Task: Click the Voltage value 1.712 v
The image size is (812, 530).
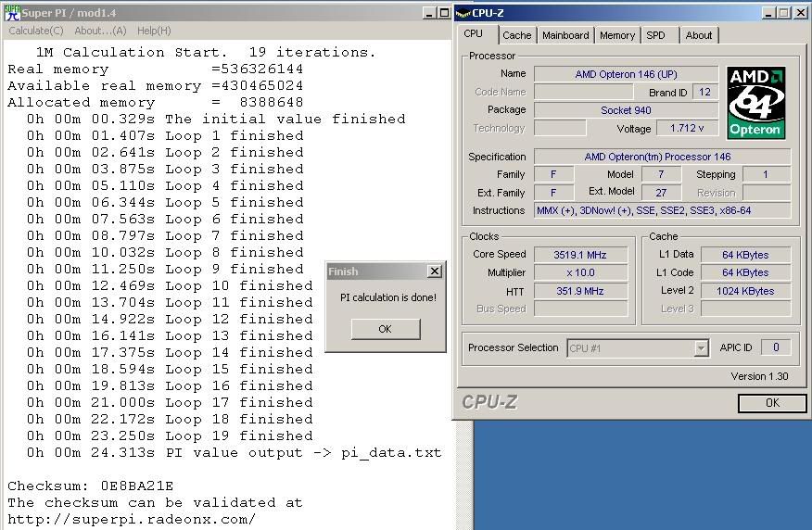Action: [x=687, y=128]
